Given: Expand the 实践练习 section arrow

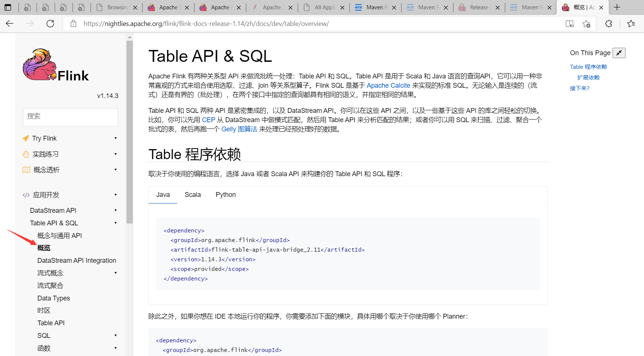Looking at the screenshot, I should pos(115,154).
